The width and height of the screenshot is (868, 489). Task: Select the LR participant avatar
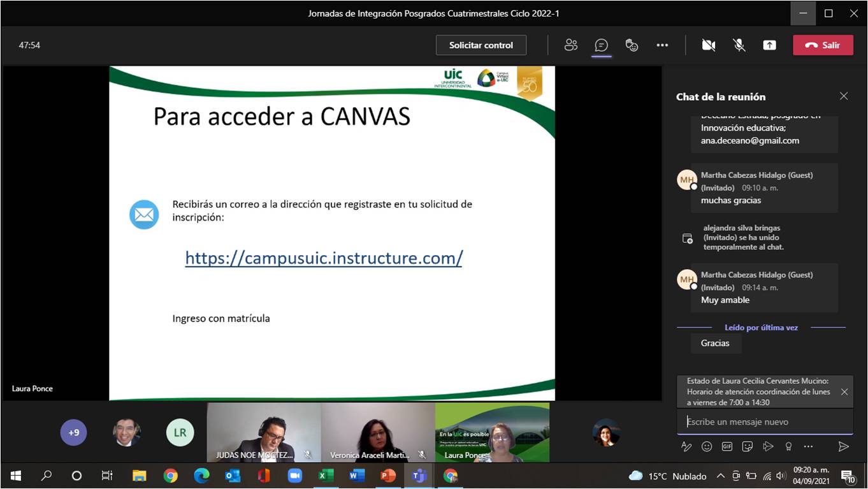(x=180, y=432)
